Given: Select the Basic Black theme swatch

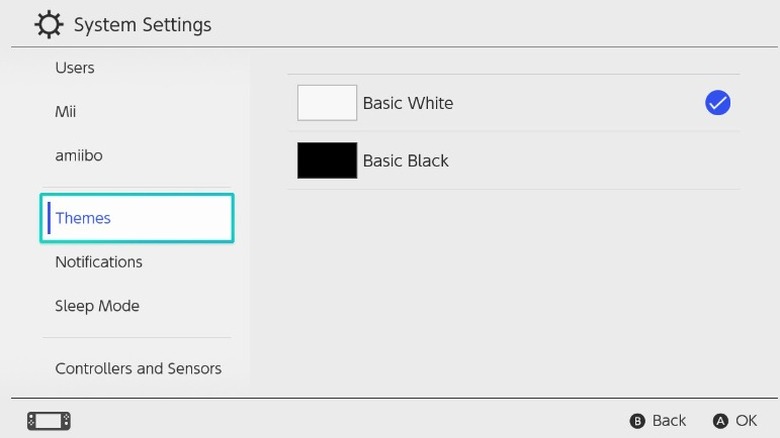Looking at the screenshot, I should [x=327, y=161].
